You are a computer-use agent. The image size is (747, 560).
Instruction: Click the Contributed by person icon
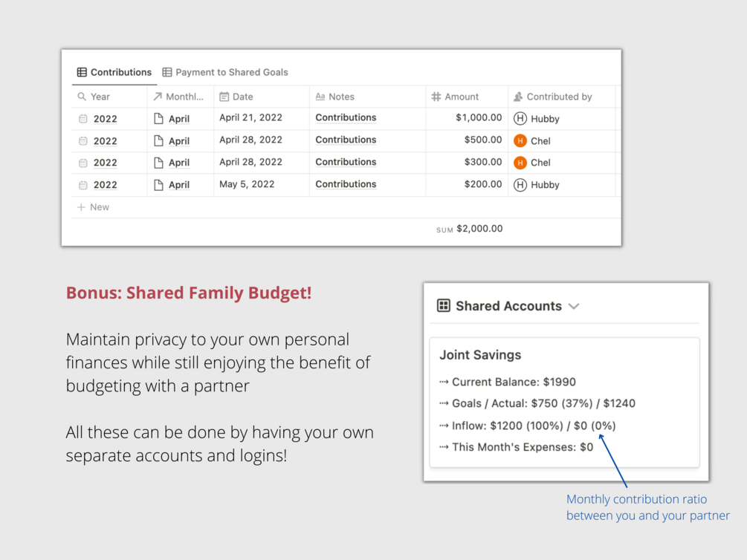518,97
